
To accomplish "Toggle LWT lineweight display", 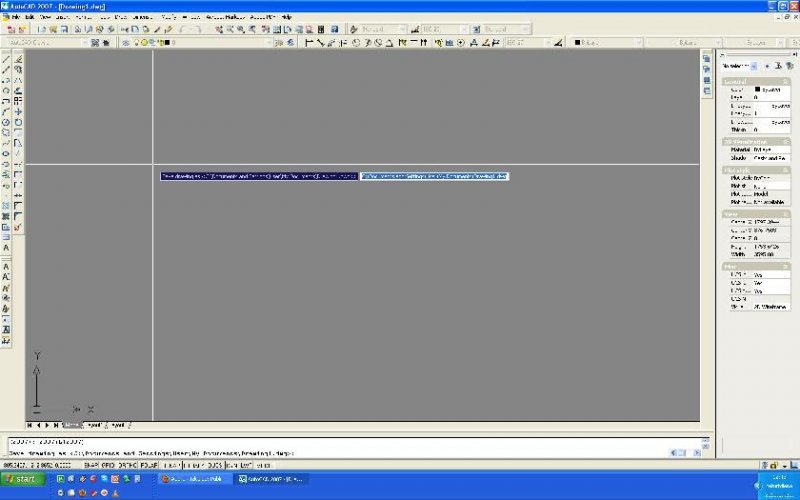I will pyautogui.click(x=246, y=465).
